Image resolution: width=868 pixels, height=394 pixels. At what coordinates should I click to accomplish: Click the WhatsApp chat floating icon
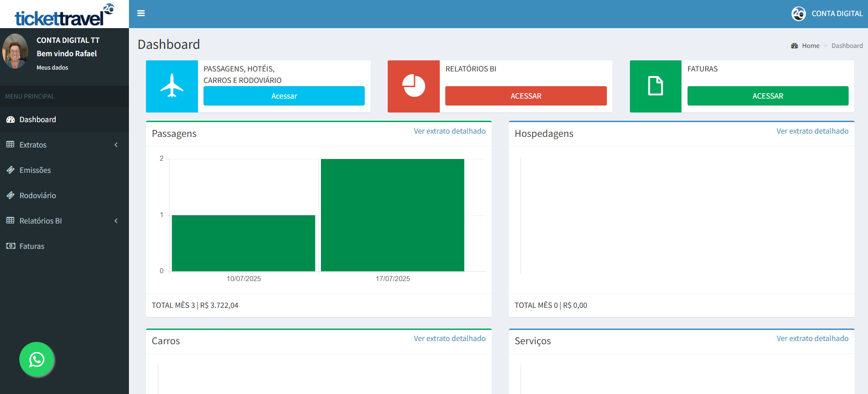point(37,359)
